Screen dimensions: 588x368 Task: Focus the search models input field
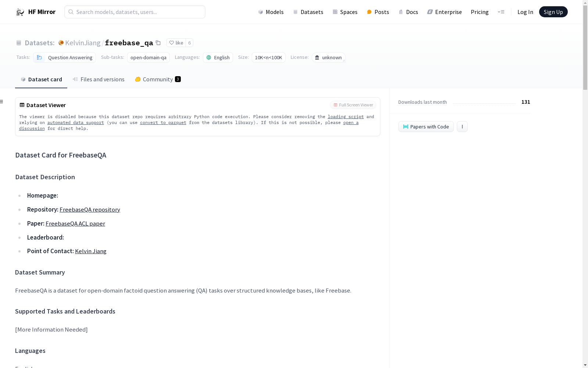[x=135, y=12]
